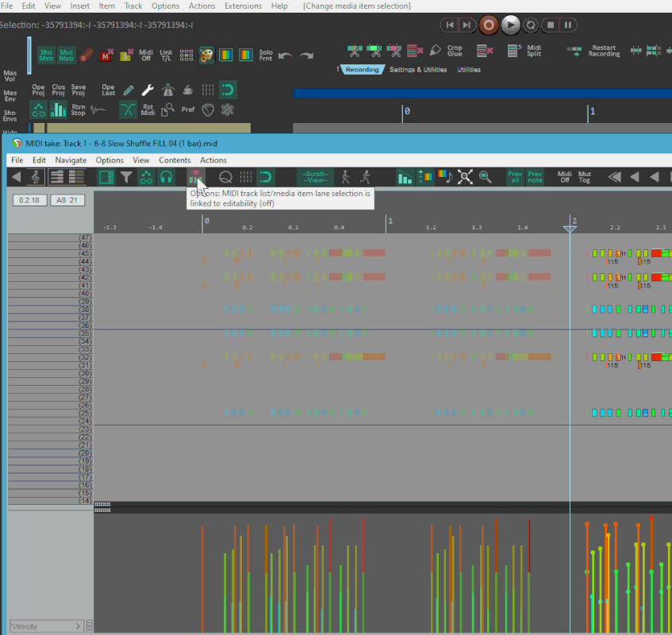Click the wrench icon in main toolbar

click(x=148, y=90)
